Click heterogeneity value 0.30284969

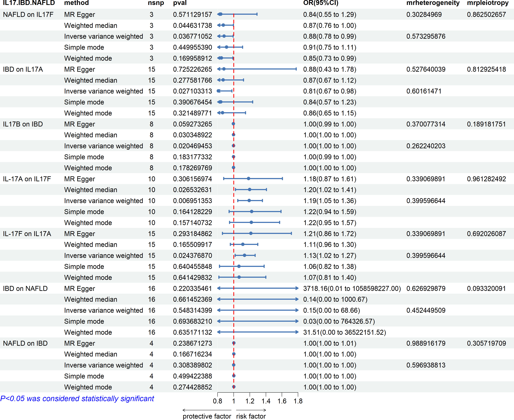pos(424,15)
